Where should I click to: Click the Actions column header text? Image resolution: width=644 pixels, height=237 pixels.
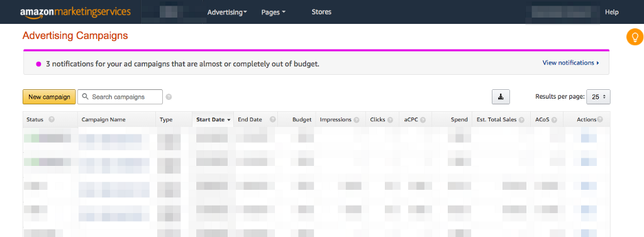tap(587, 119)
